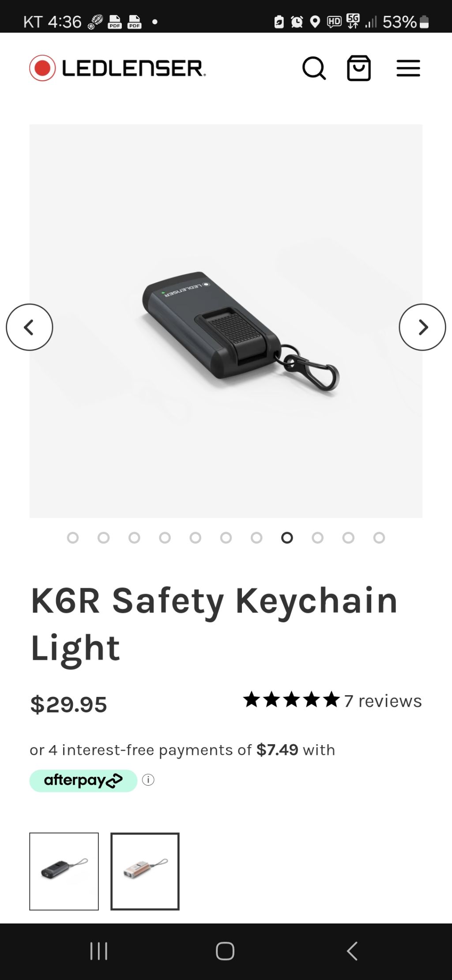
Task: Choose the grey colour variant thumbnail
Action: 64,871
